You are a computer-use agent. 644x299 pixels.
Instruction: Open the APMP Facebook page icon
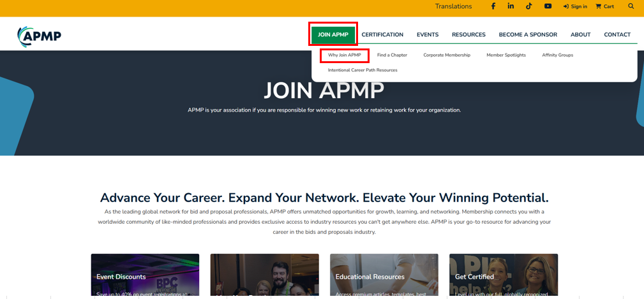coord(493,6)
